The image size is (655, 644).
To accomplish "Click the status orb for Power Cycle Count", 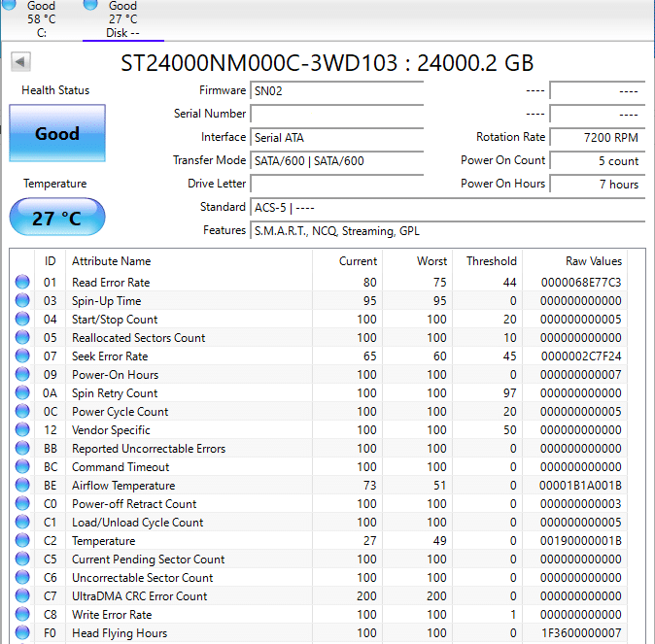I will click(22, 411).
